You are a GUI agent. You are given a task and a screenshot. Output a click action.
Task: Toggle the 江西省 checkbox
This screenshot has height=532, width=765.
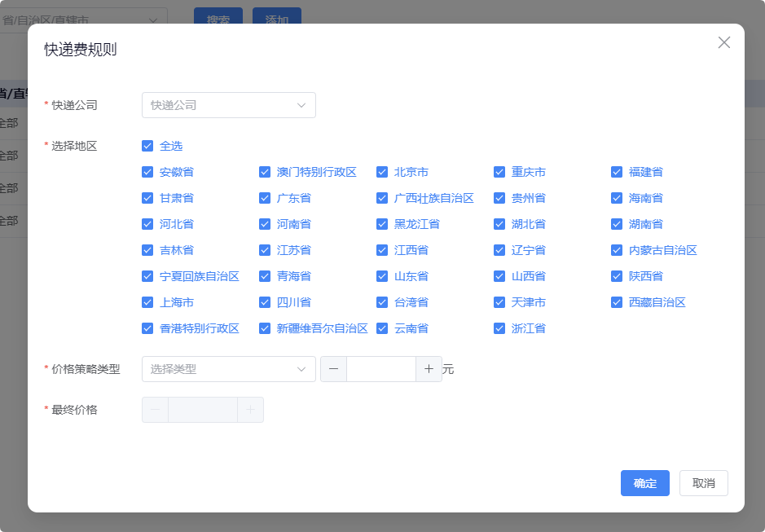coord(382,250)
